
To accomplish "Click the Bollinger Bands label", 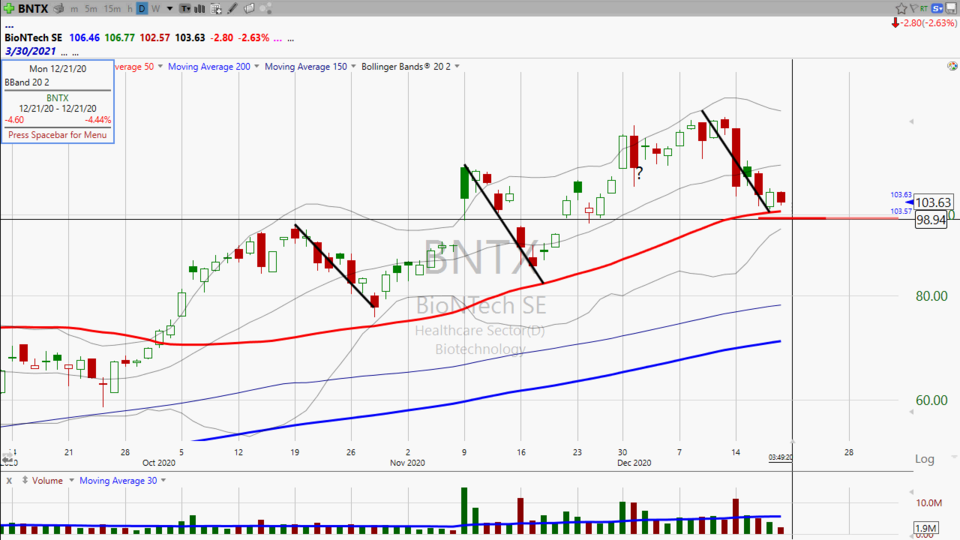I will (x=406, y=66).
